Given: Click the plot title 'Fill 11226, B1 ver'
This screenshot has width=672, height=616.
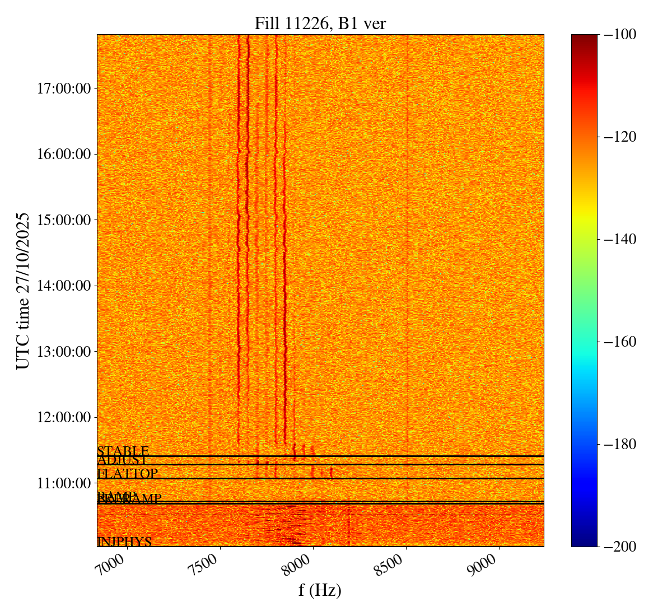Looking at the screenshot, I should pyautogui.click(x=320, y=23).
